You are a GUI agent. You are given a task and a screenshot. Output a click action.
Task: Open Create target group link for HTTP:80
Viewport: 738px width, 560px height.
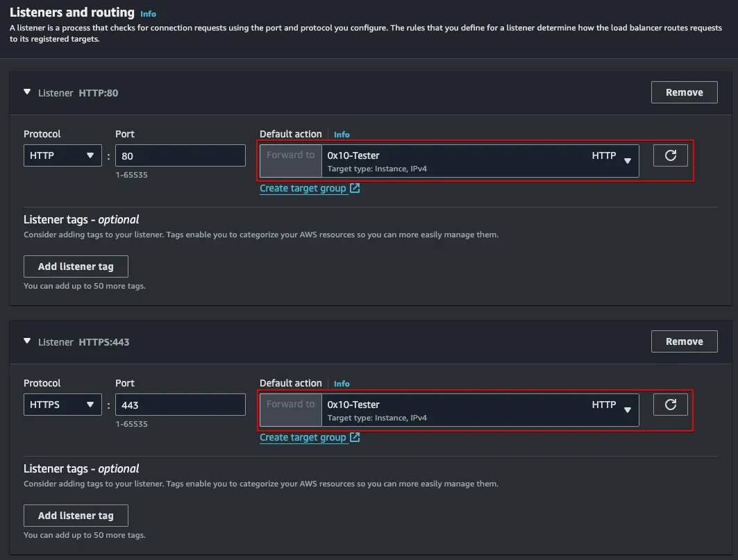303,188
